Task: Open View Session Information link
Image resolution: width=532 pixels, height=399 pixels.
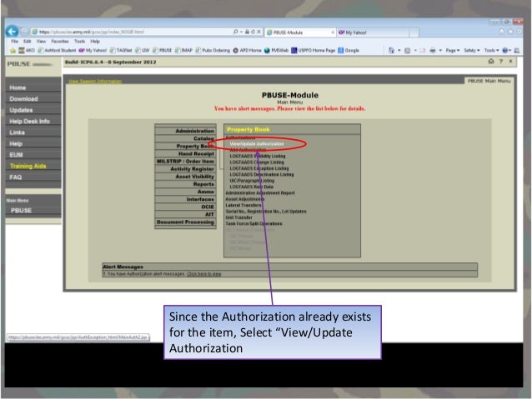Action: tap(95, 81)
